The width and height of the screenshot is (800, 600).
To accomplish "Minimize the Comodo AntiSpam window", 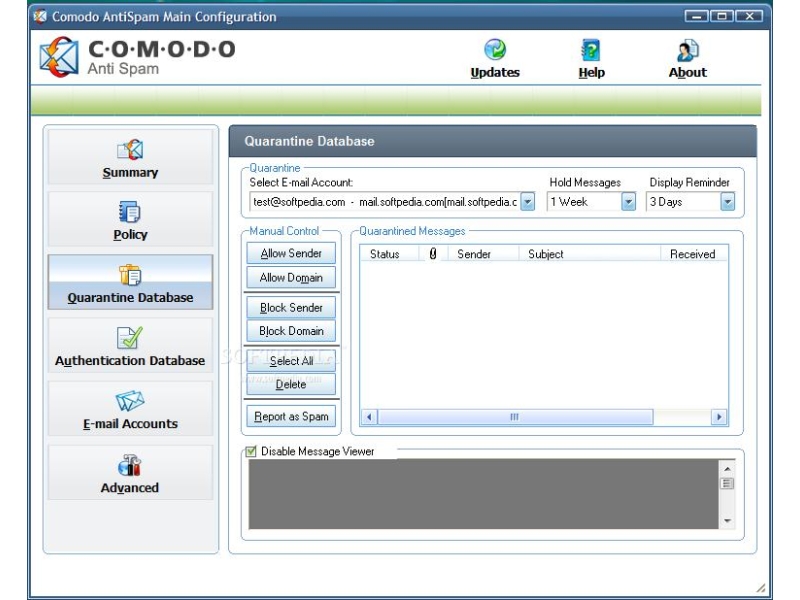I will coord(696,16).
